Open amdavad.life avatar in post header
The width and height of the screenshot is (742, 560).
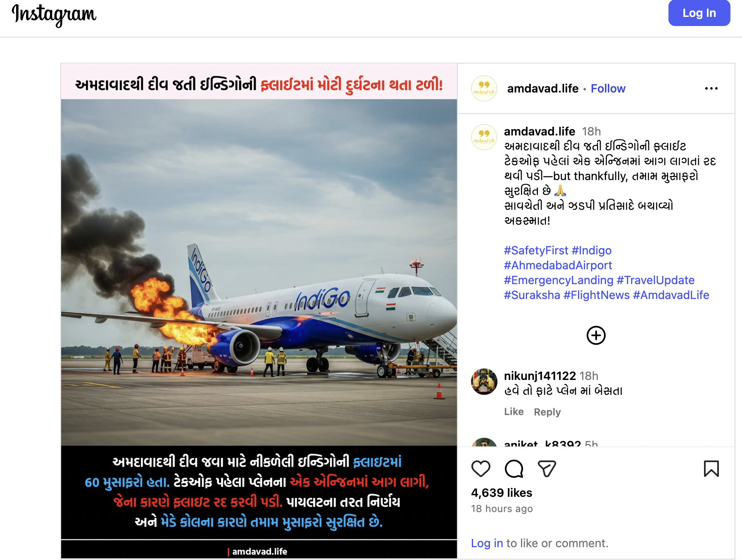[x=484, y=88]
